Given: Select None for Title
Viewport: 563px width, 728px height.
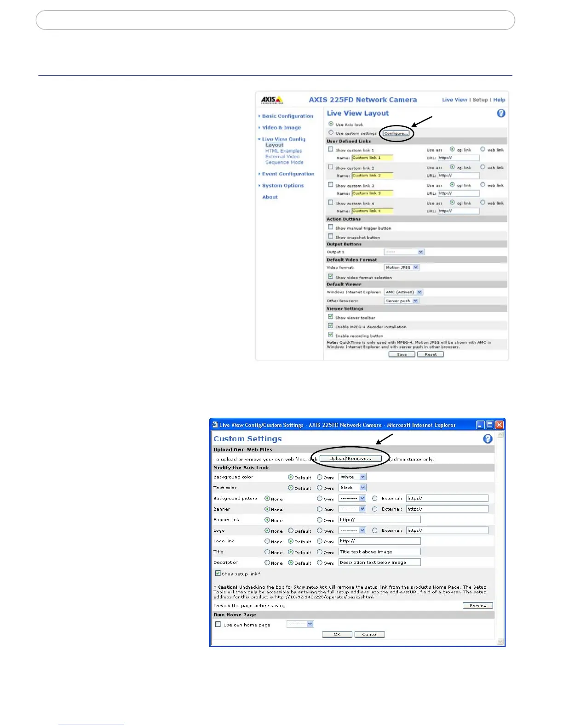Looking at the screenshot, I should point(267,552).
